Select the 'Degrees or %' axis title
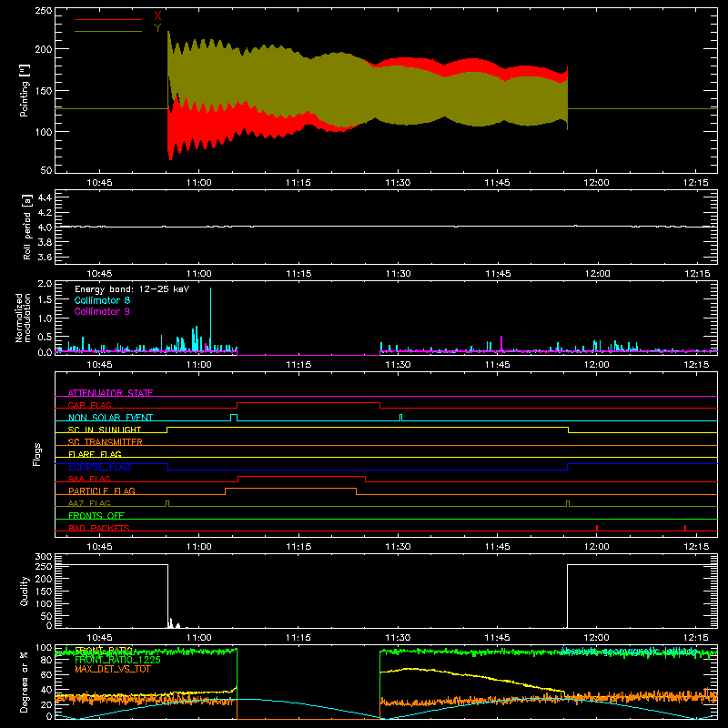Screen dimensions: 728x728 (24, 682)
